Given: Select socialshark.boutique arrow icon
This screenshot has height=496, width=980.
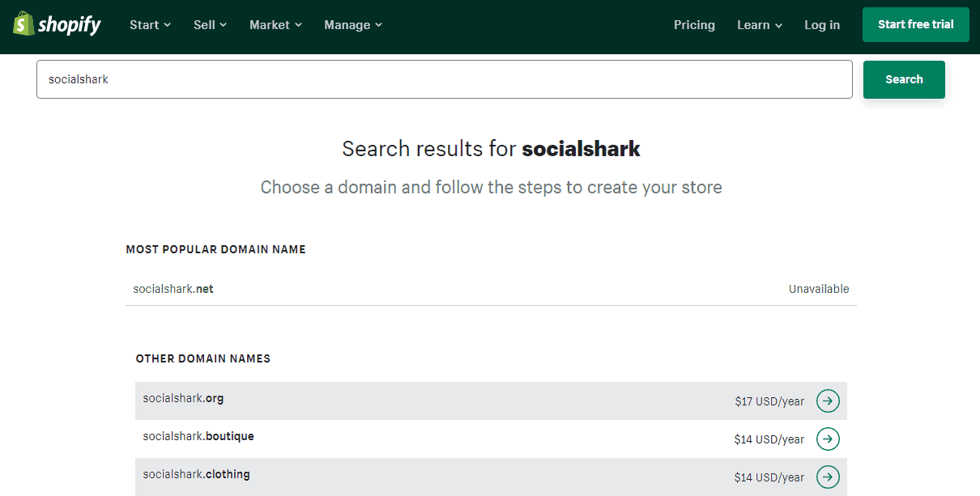Looking at the screenshot, I should point(828,439).
